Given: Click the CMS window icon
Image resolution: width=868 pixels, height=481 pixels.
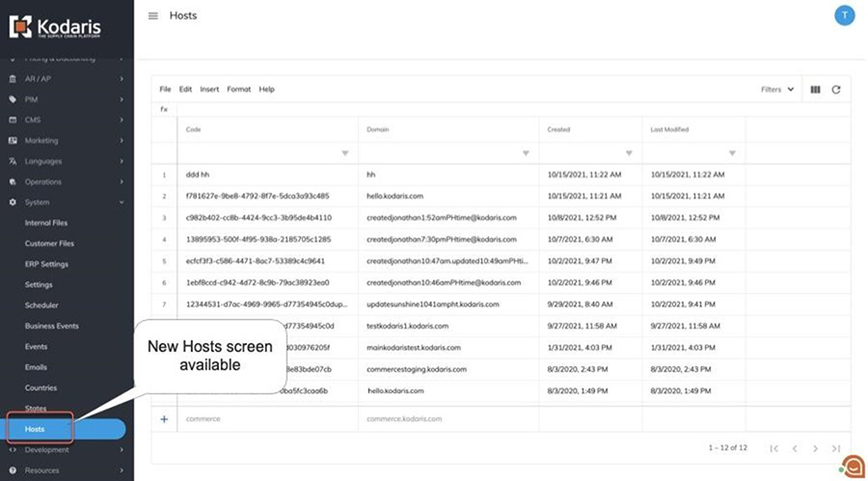Looking at the screenshot, I should point(13,120).
